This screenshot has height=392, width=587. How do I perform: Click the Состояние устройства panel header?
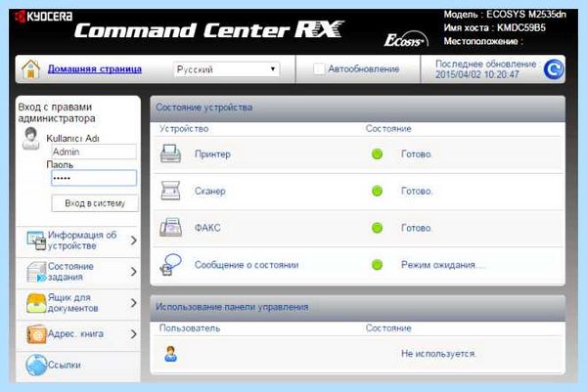[x=357, y=108]
